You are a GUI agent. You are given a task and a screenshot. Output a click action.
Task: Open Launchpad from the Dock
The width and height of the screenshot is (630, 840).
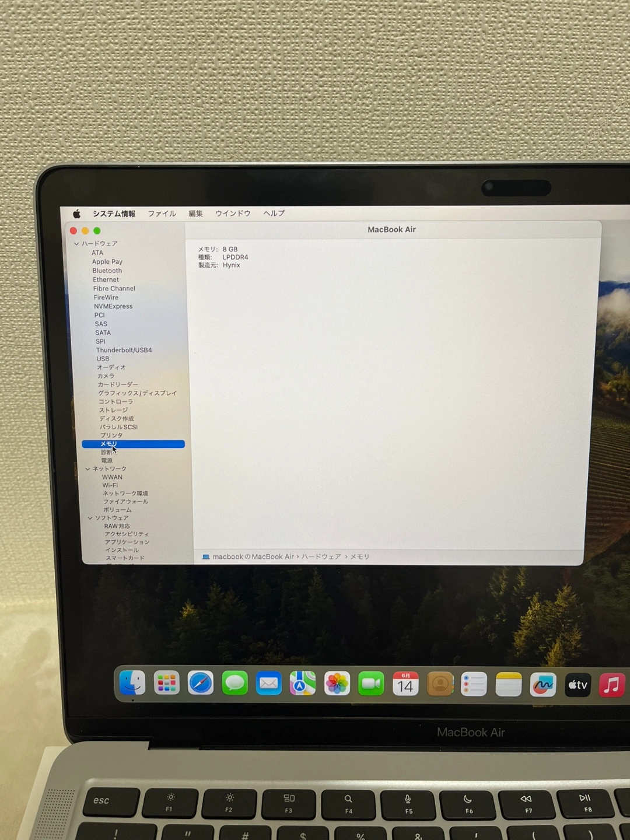(x=166, y=683)
